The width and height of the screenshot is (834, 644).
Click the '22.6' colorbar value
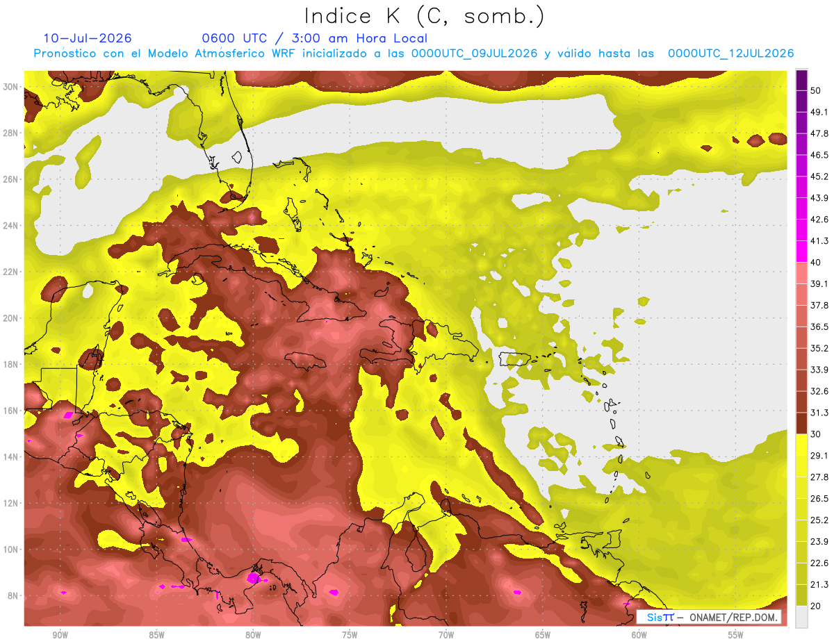tap(819, 563)
